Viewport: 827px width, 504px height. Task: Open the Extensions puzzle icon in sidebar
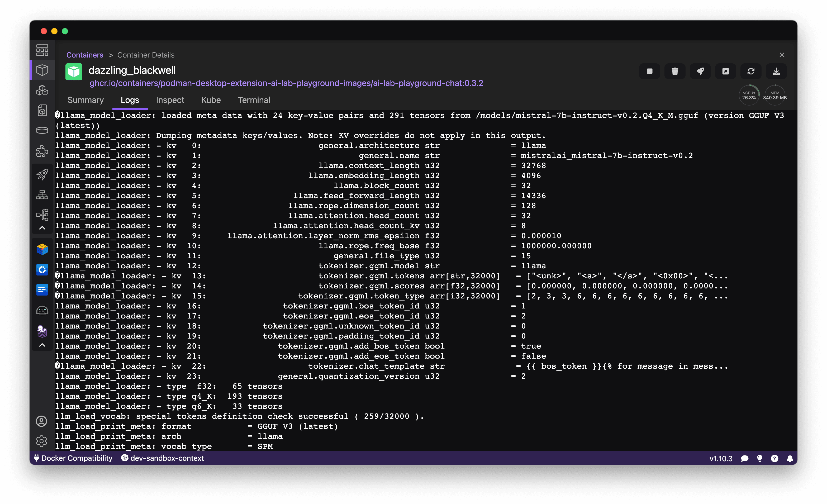coord(42,151)
